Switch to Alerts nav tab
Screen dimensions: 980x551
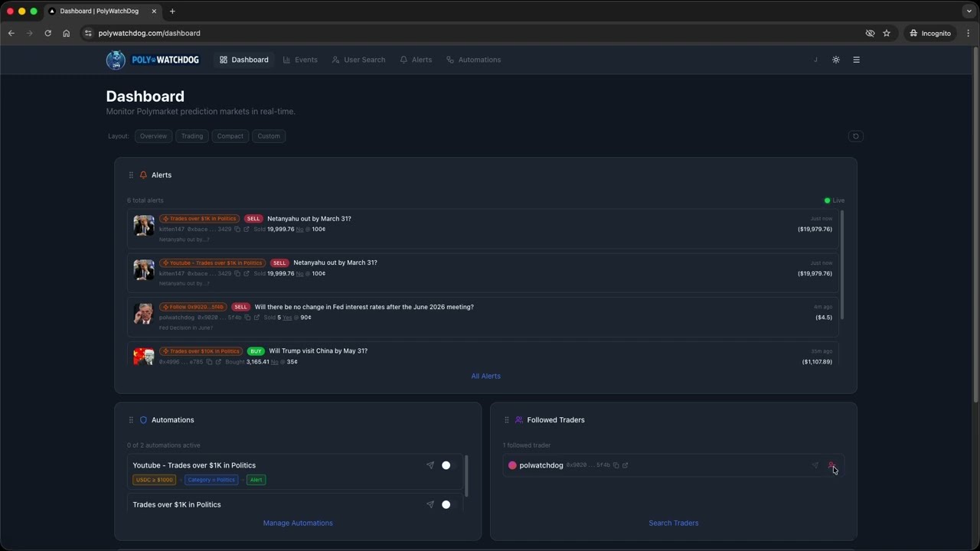coord(416,60)
